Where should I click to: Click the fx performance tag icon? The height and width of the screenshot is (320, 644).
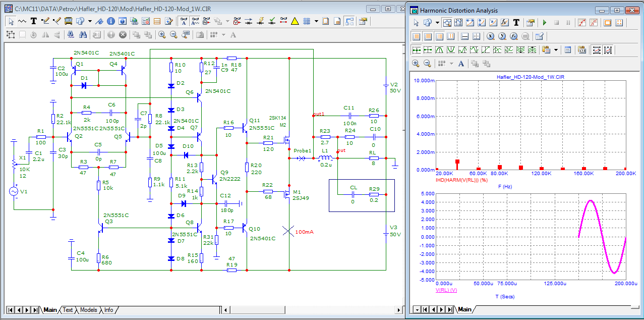tap(504, 23)
